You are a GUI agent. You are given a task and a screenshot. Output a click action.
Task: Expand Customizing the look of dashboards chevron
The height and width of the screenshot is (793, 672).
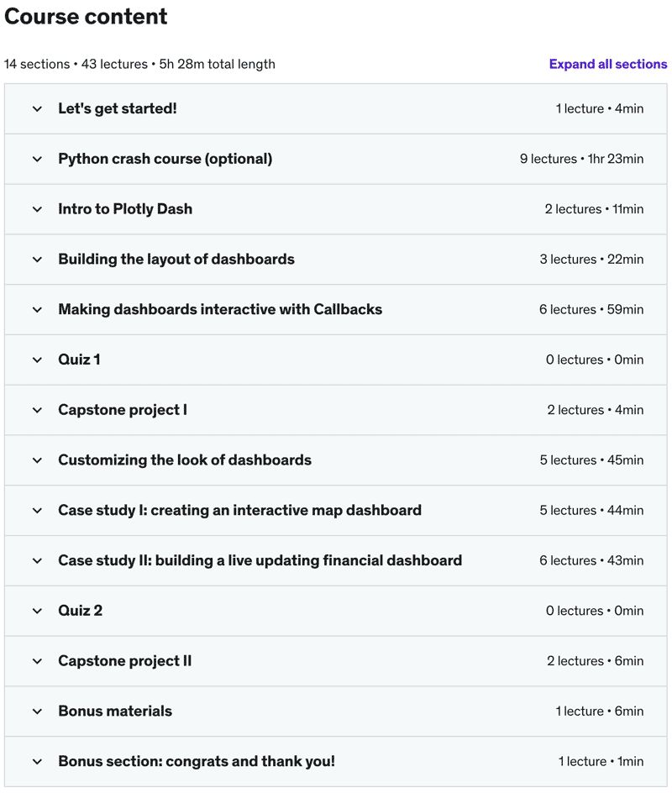(x=38, y=460)
